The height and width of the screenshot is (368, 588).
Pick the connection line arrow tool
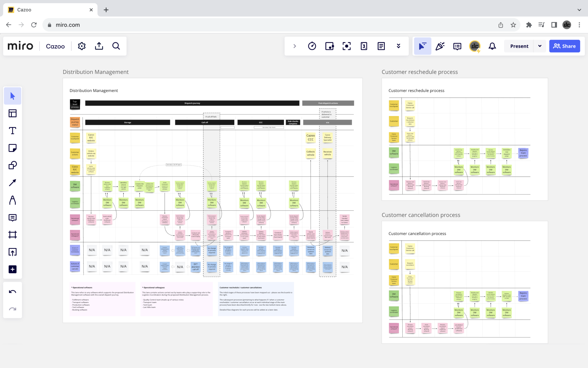point(12,183)
